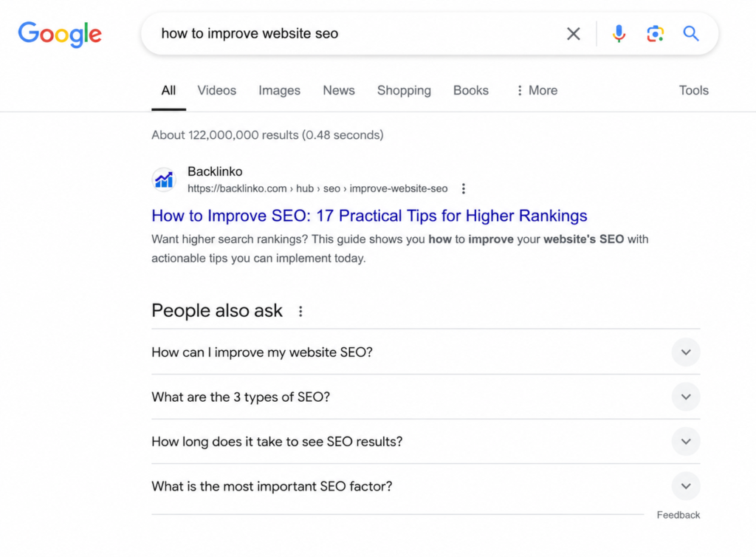Click the Backlinko favicon icon

click(x=164, y=180)
